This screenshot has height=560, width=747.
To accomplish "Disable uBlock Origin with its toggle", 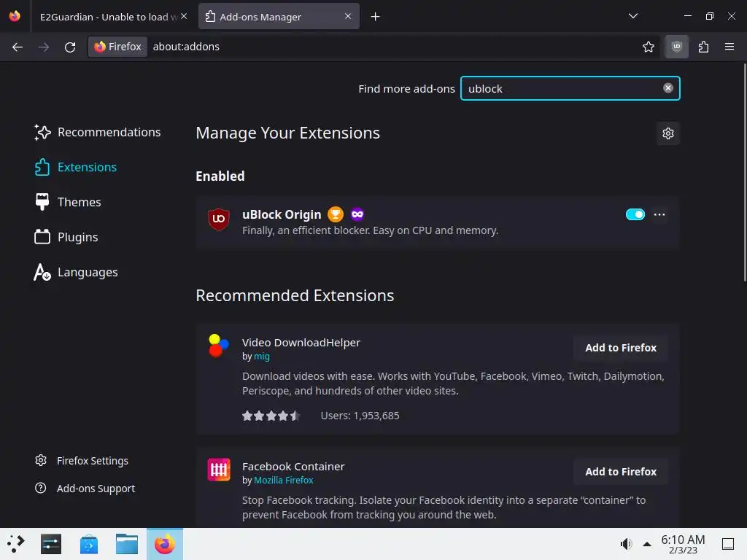I will click(x=635, y=214).
